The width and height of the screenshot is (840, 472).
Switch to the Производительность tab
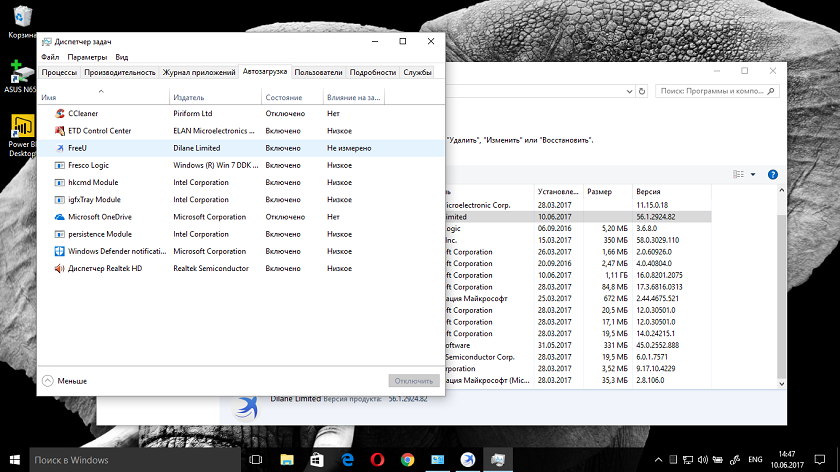(119, 72)
